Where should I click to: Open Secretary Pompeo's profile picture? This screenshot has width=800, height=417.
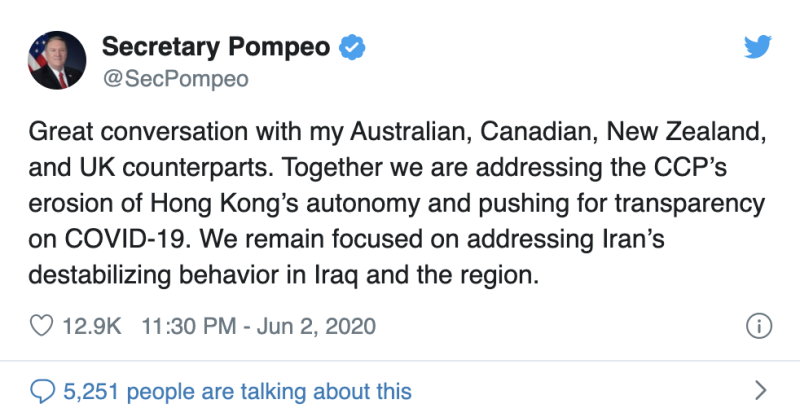click(57, 60)
